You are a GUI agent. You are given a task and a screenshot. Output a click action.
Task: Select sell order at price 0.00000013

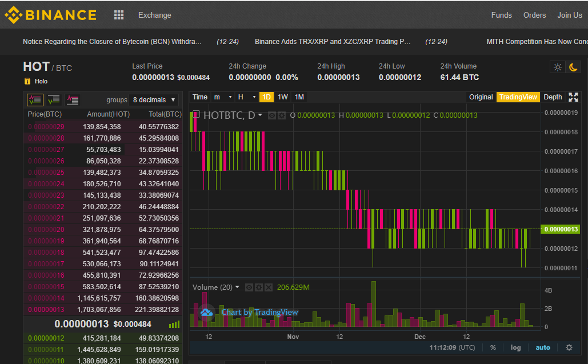click(103, 310)
